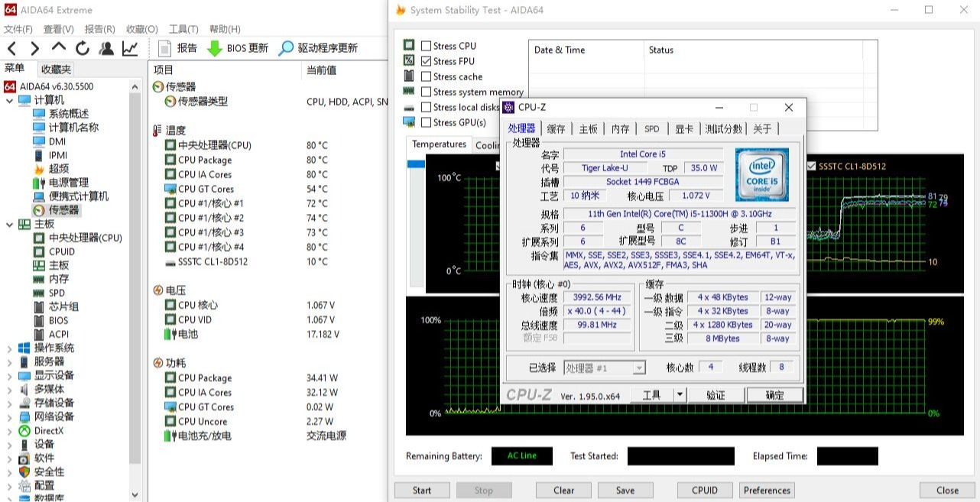Click the 报告 document icon in toolbar
This screenshot has width=980, height=502.
tap(164, 48)
